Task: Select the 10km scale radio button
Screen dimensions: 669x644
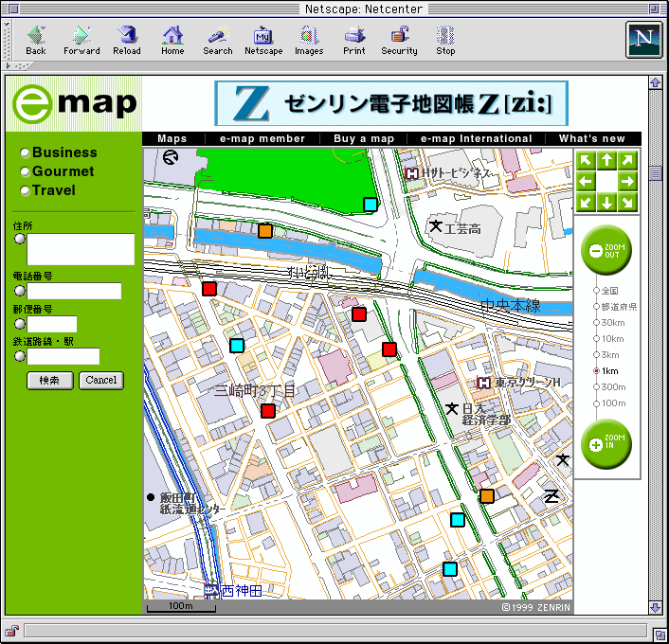Action: (x=596, y=339)
